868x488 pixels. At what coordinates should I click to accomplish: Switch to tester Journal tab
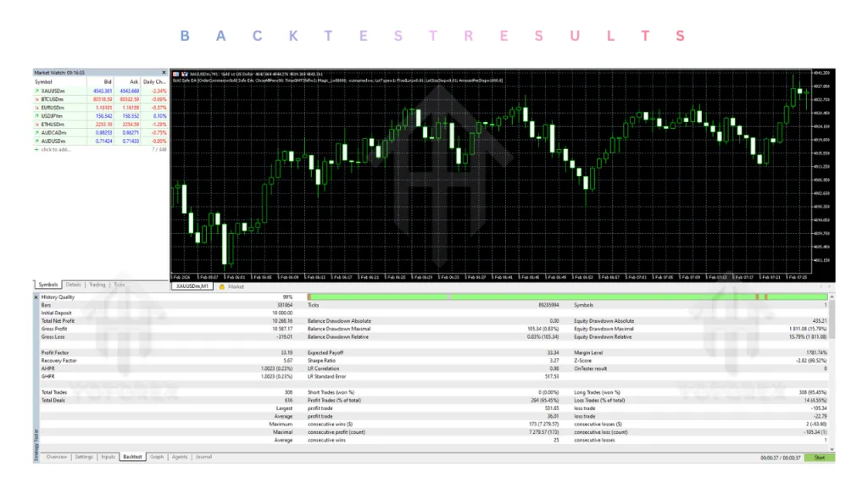pyautogui.click(x=203, y=457)
